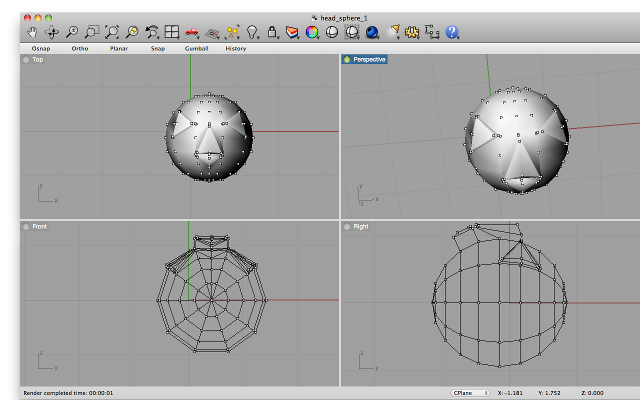640x400 pixels.
Task: Click the construction plane grid icon
Action: point(212,32)
